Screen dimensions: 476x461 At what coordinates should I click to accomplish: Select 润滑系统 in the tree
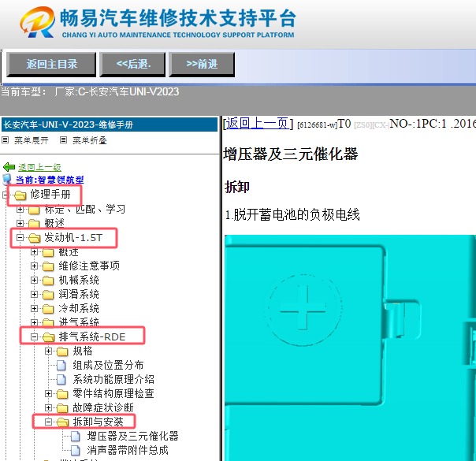click(x=79, y=294)
